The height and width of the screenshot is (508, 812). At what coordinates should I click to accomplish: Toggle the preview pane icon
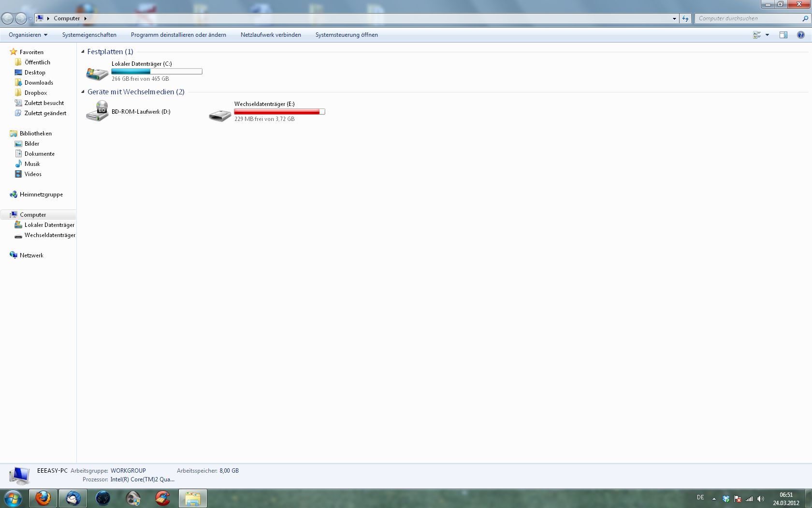pyautogui.click(x=783, y=35)
